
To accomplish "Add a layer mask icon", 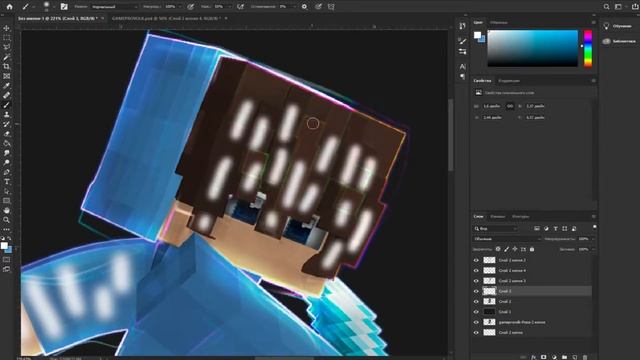I will pyautogui.click(x=543, y=357).
